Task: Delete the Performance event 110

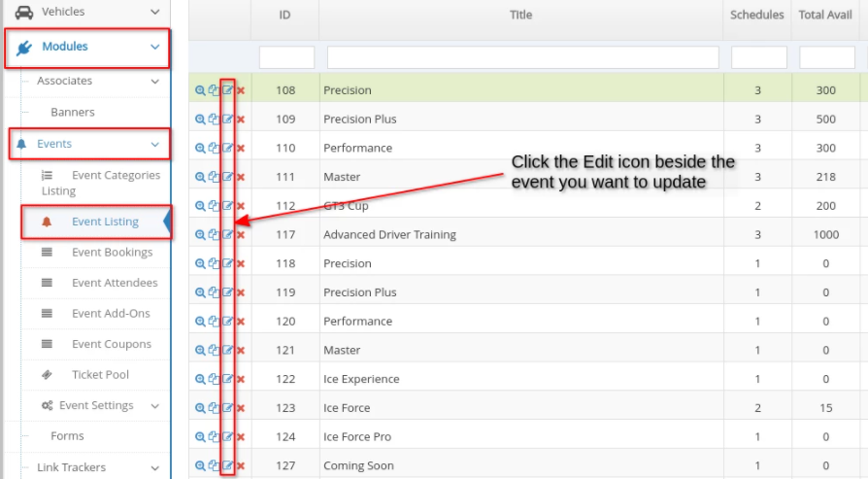Action: tap(241, 149)
